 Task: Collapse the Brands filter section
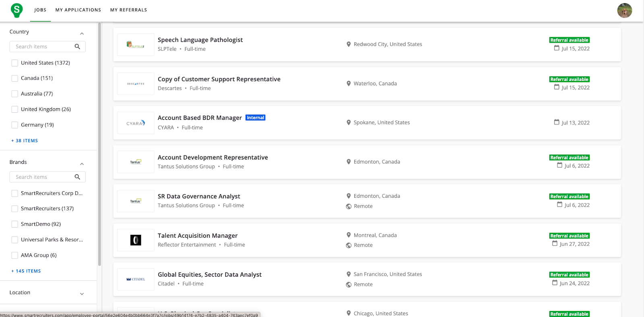pos(82,164)
